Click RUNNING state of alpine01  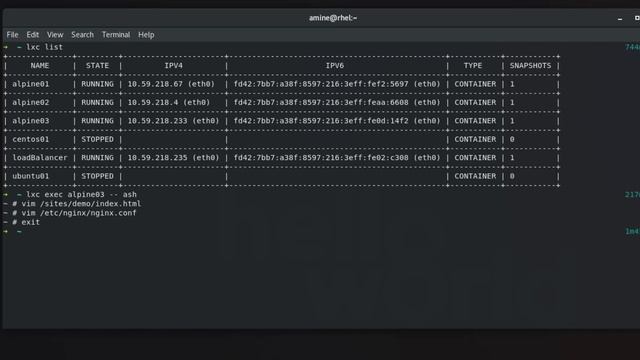tap(97, 84)
